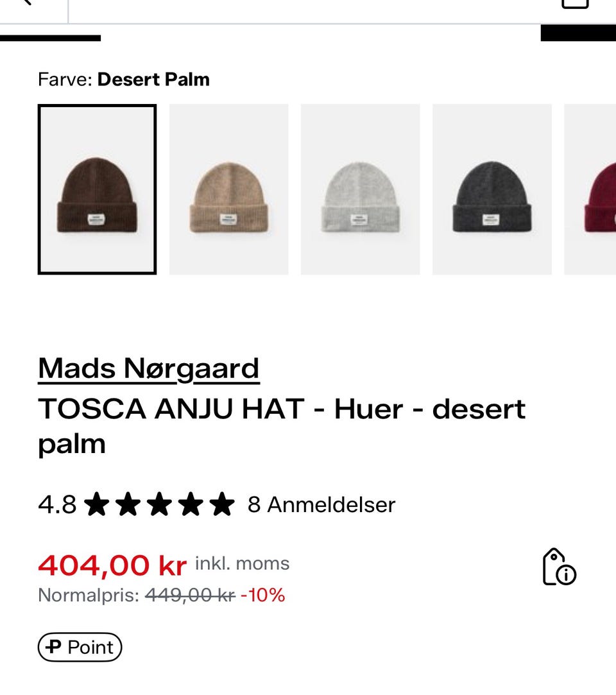Tap the back arrow icon

click(x=26, y=3)
